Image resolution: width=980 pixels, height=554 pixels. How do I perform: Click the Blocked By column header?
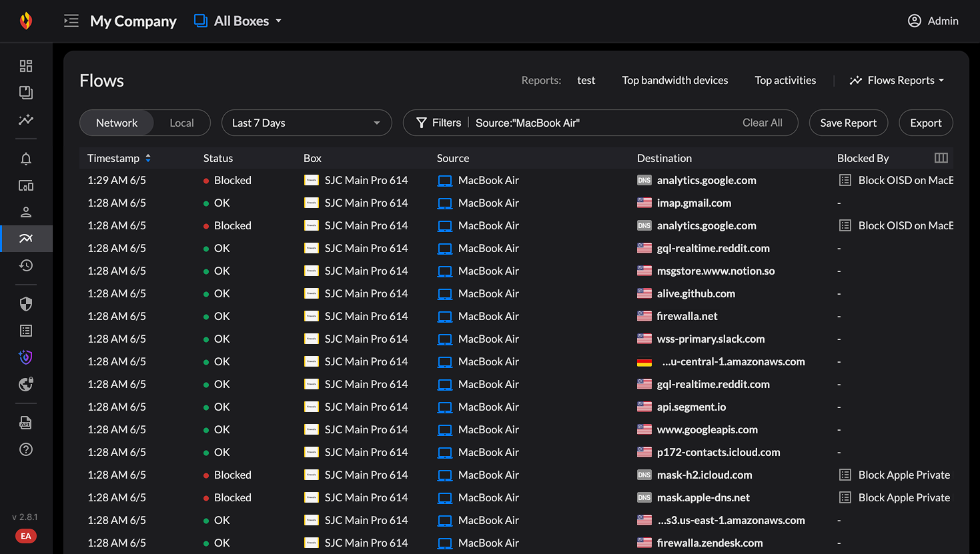[x=863, y=158]
